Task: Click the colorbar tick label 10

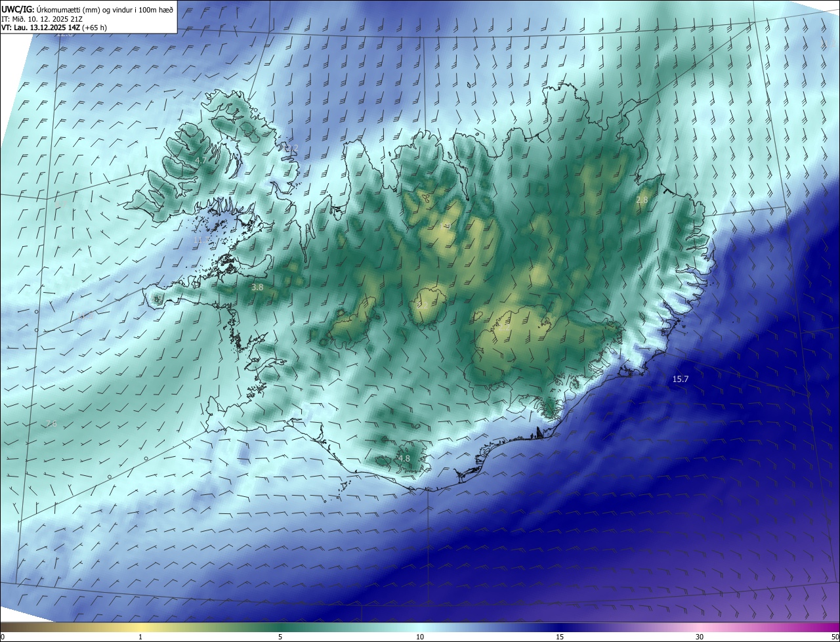Action: point(420,637)
